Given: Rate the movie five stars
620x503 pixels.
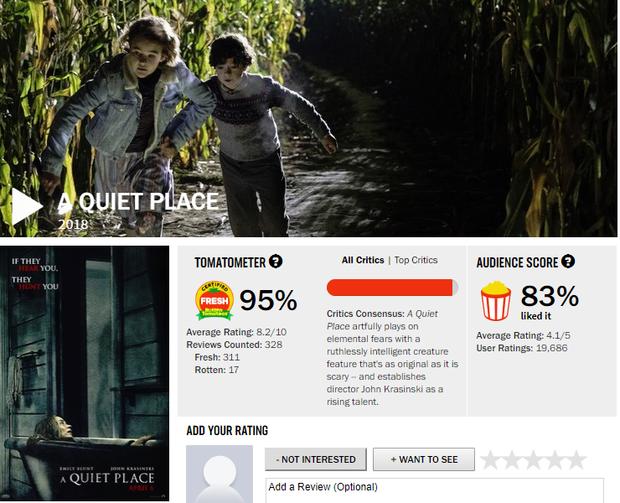Looking at the screenshot, I should [x=577, y=460].
